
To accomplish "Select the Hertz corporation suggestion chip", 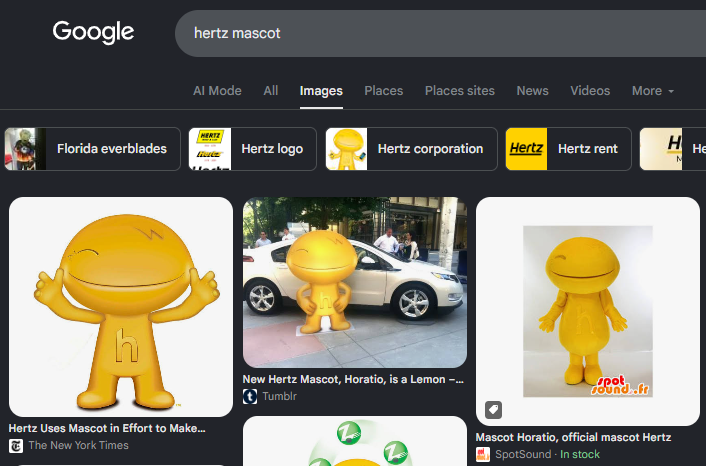I will click(x=412, y=149).
